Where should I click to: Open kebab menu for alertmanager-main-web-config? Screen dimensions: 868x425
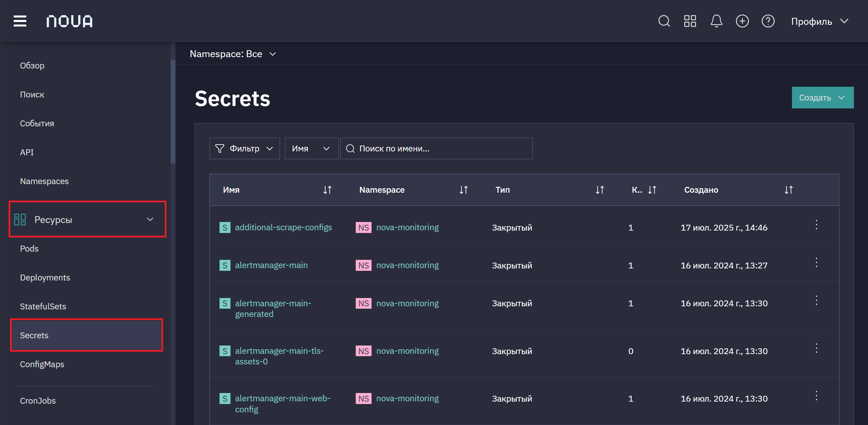tap(816, 396)
